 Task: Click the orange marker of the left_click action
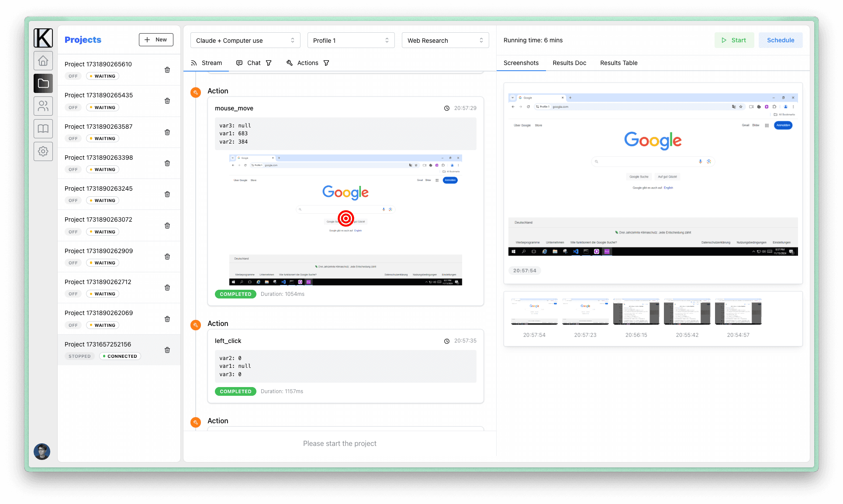(x=196, y=325)
